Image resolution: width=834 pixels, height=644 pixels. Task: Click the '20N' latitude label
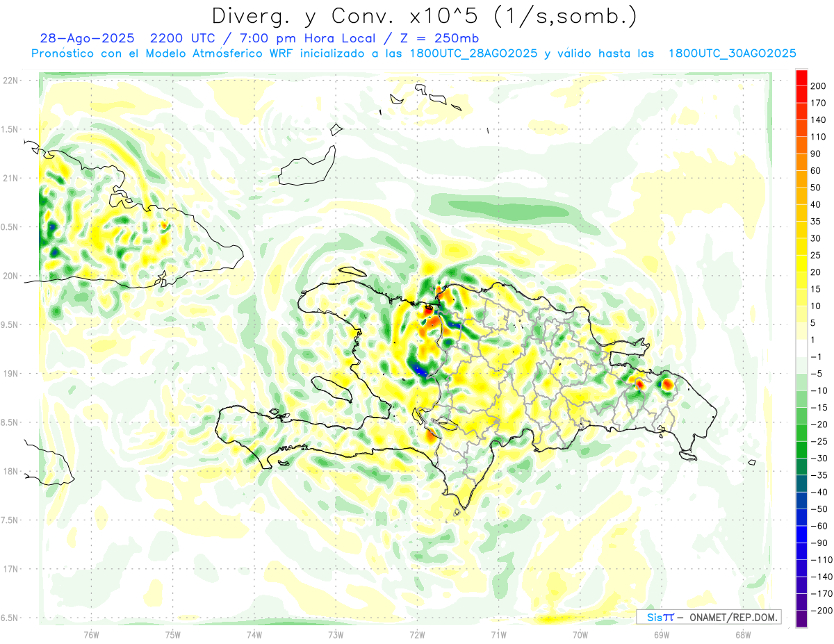pos(10,276)
